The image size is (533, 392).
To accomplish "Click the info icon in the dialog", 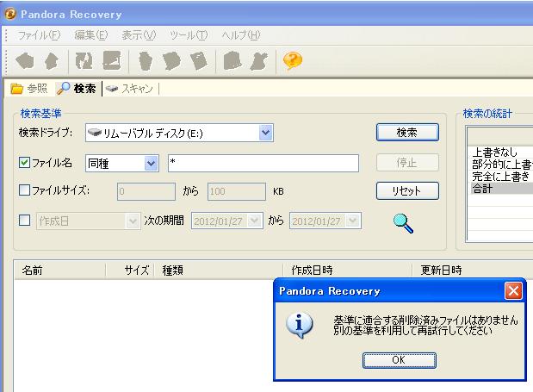I will point(299,326).
